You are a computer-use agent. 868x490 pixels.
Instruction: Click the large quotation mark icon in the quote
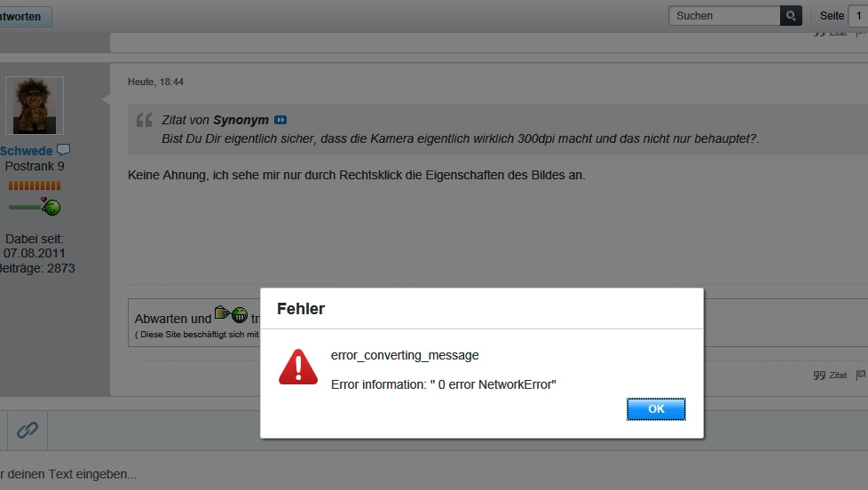click(144, 121)
